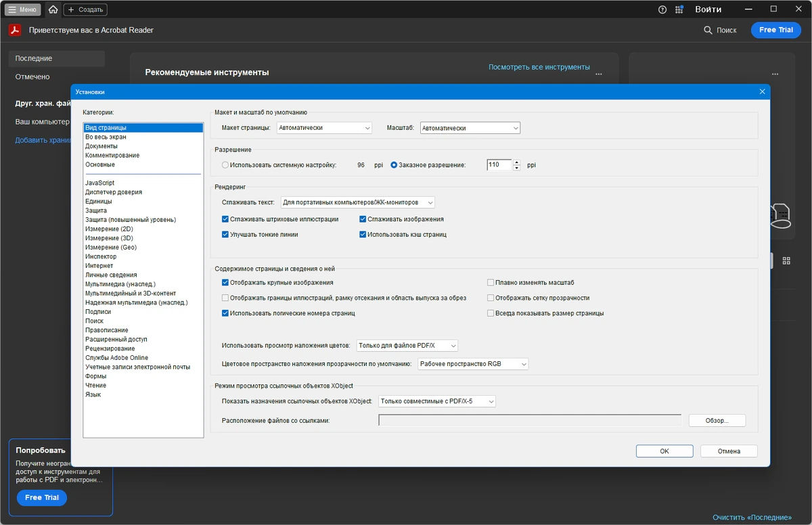Screen dimensions: 812x525
Task: Click Добавить хранилище link
Action: [43, 140]
